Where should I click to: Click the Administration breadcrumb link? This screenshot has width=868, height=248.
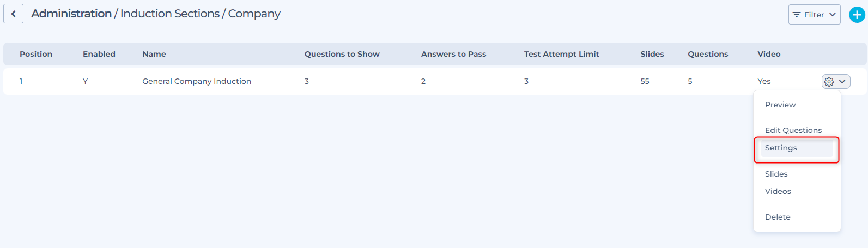71,14
